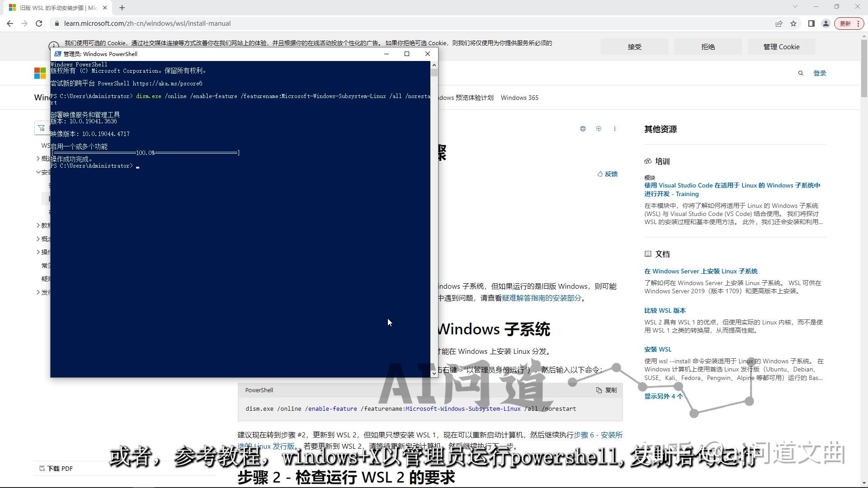This screenshot has width=868, height=488.
Task: Copy the dism.exe command using the 复制 icon
Action: (606, 390)
